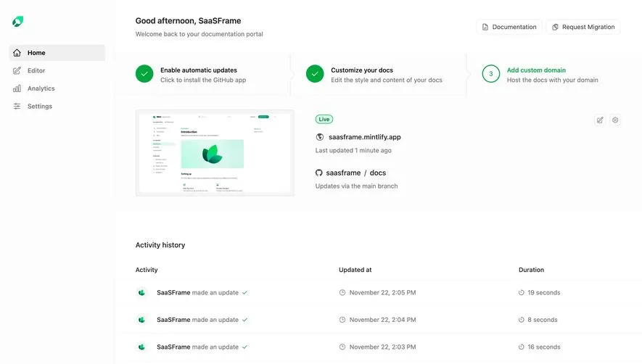Click the step 3 circle
The height and width of the screenshot is (364, 642).
click(491, 74)
